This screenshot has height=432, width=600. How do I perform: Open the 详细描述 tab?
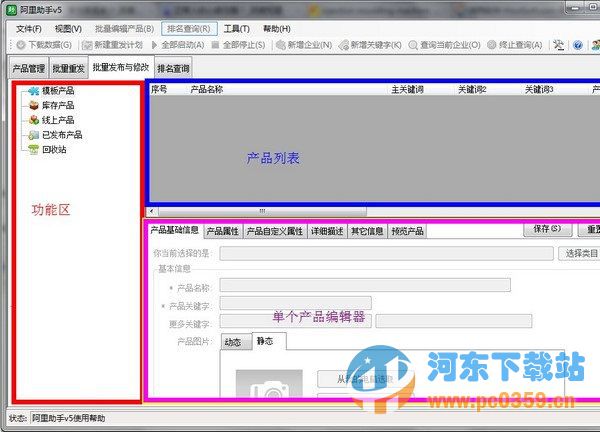point(327,231)
